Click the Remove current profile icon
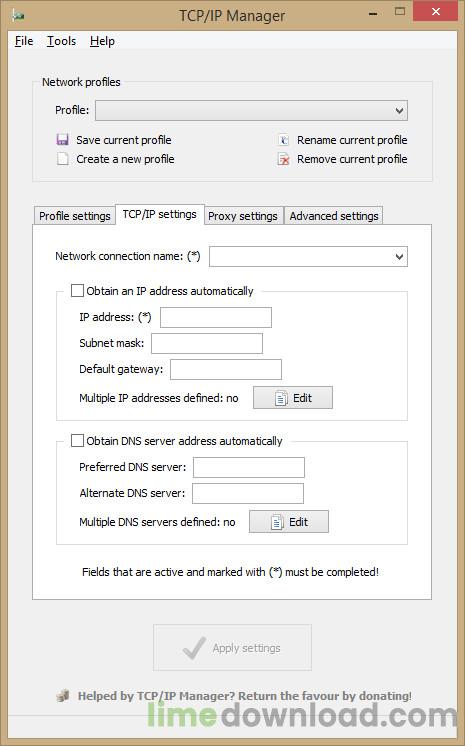Screen dimensions: 465x746 click(284, 159)
